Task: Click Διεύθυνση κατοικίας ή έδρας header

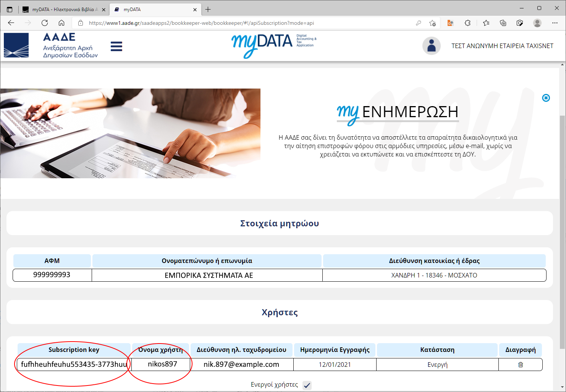Action: click(x=434, y=261)
